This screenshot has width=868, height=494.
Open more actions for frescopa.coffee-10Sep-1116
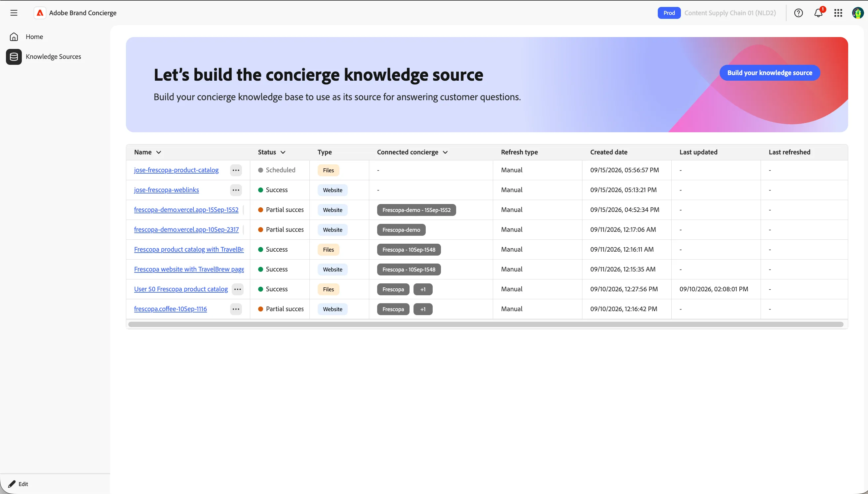236,309
